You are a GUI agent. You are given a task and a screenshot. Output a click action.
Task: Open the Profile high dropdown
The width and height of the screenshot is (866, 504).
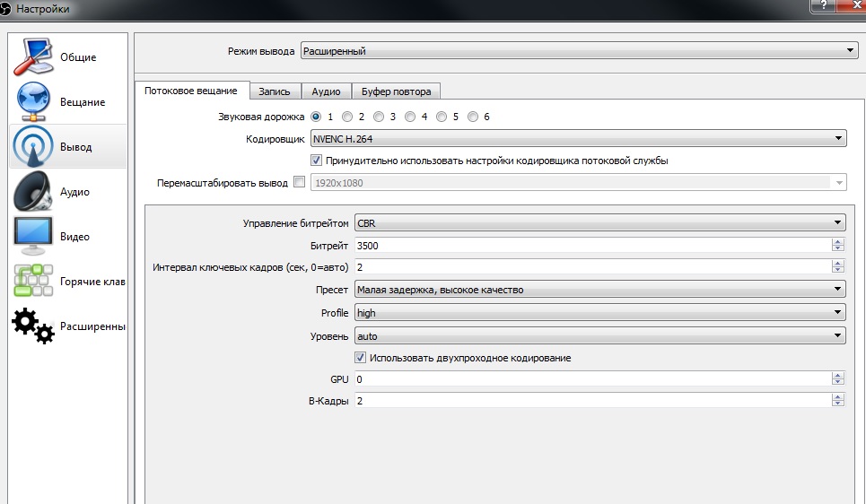coord(599,312)
